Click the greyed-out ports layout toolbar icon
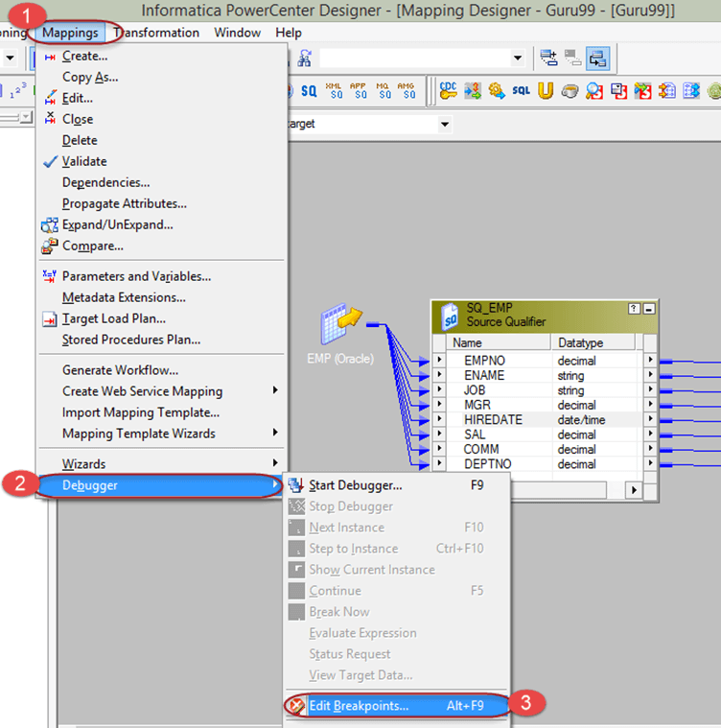Image resolution: width=721 pixels, height=728 pixels. [573, 59]
